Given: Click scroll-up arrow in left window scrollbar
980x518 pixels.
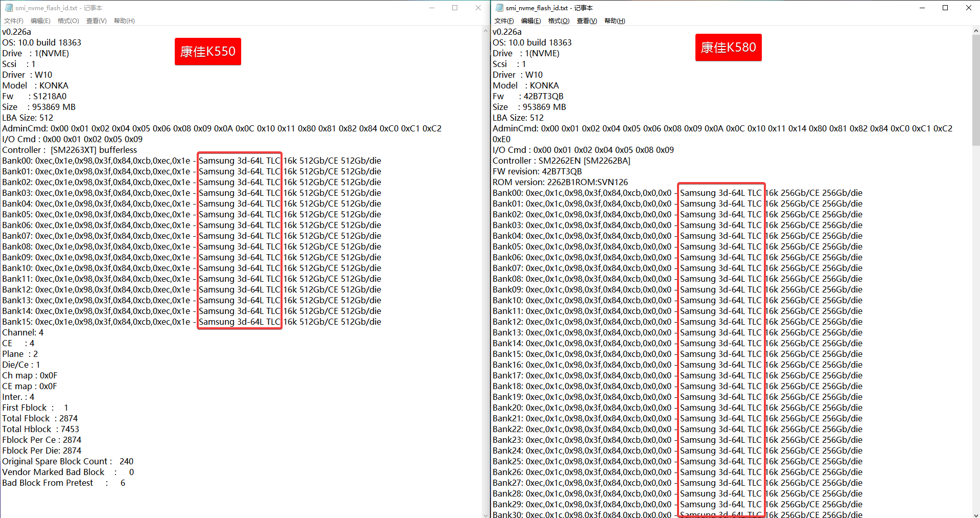Looking at the screenshot, I should point(485,31).
